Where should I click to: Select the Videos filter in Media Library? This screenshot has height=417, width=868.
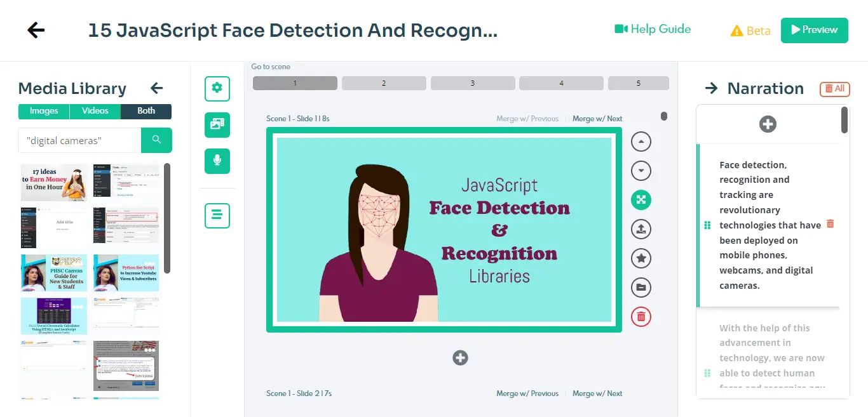95,111
